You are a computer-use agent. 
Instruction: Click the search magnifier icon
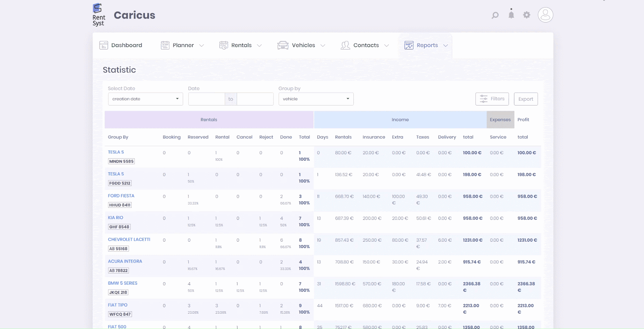[x=495, y=15]
